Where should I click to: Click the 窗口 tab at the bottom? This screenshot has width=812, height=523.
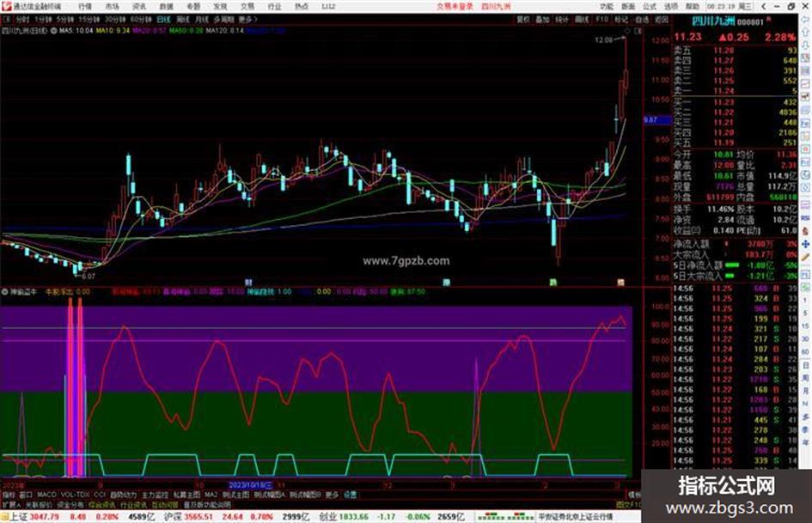pyautogui.click(x=26, y=495)
